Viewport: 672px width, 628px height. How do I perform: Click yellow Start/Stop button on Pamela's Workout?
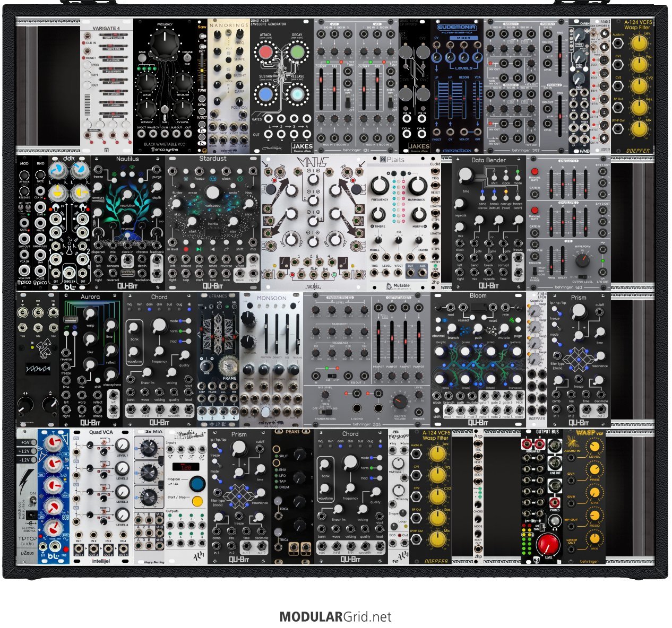pyautogui.click(x=197, y=501)
